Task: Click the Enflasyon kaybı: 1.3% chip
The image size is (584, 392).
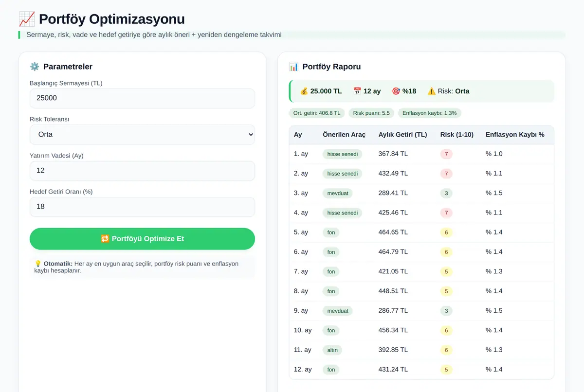Action: pyautogui.click(x=430, y=113)
